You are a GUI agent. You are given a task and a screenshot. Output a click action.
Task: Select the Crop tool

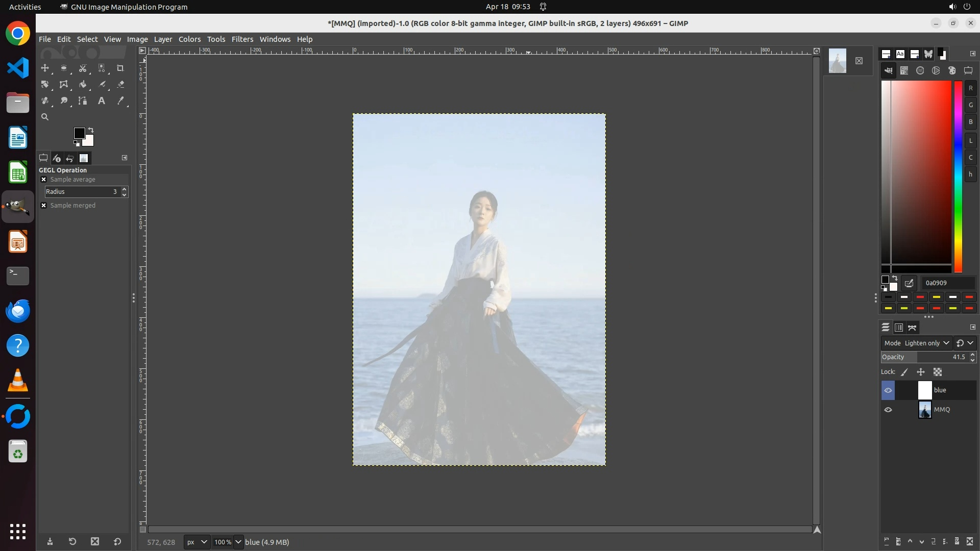[x=120, y=68]
